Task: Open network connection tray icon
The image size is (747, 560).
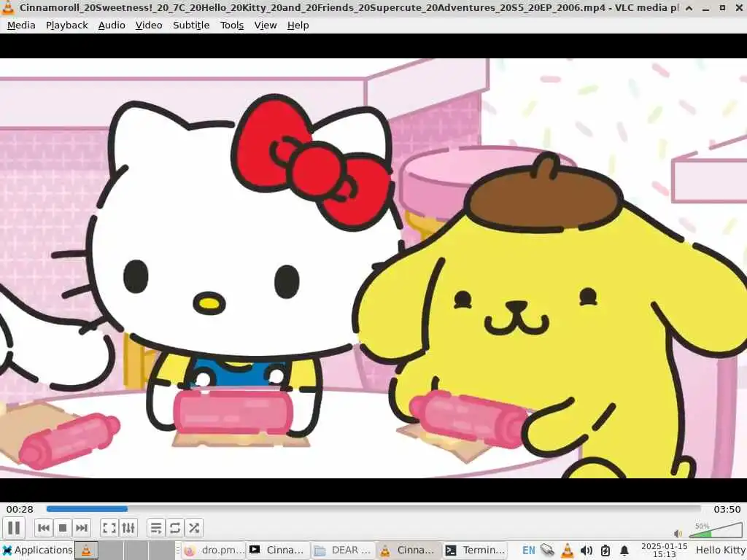Action: pos(548,551)
